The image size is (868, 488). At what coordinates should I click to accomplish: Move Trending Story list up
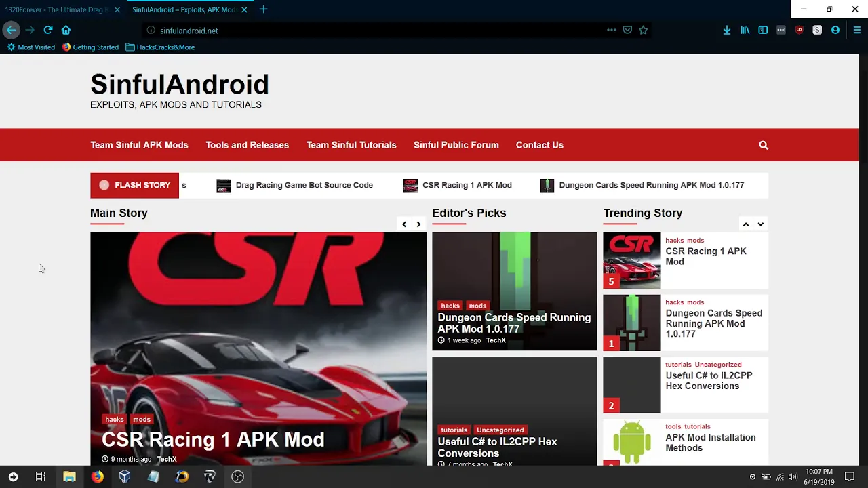pos(746,224)
